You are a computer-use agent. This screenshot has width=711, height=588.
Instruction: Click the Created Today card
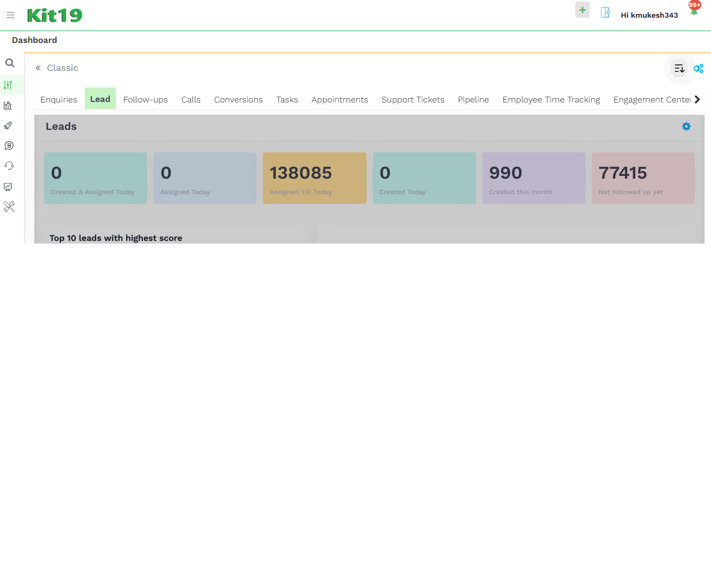point(424,178)
